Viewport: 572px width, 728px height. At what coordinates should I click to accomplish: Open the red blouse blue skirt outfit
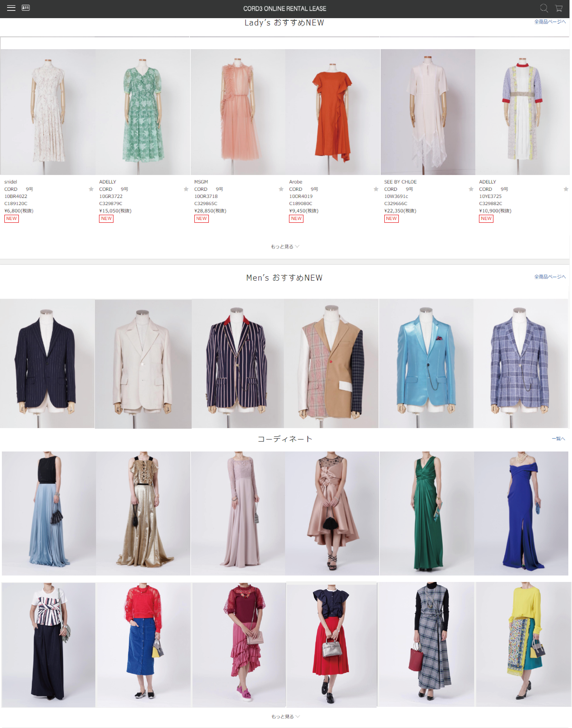tap(144, 645)
